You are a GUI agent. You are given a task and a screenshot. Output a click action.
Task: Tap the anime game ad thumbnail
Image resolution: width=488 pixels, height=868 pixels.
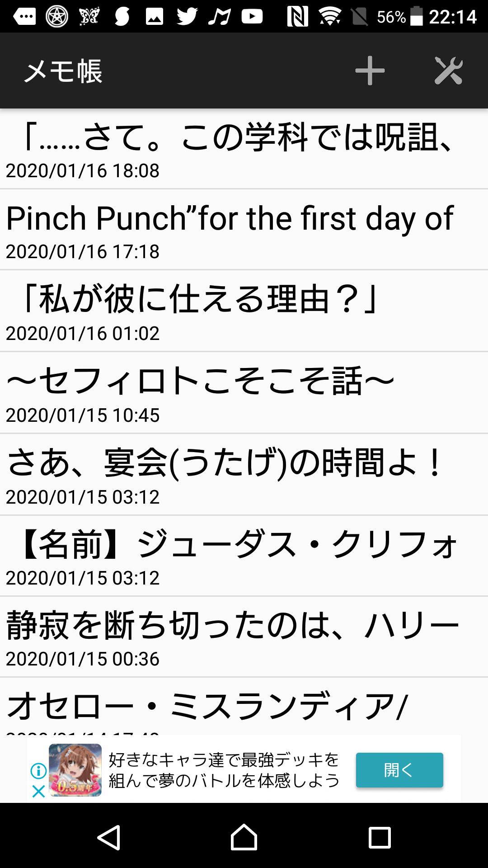tap(75, 770)
